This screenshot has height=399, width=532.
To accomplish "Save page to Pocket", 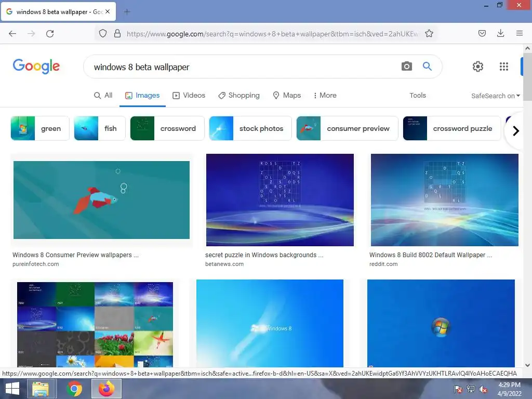I will pos(482,33).
